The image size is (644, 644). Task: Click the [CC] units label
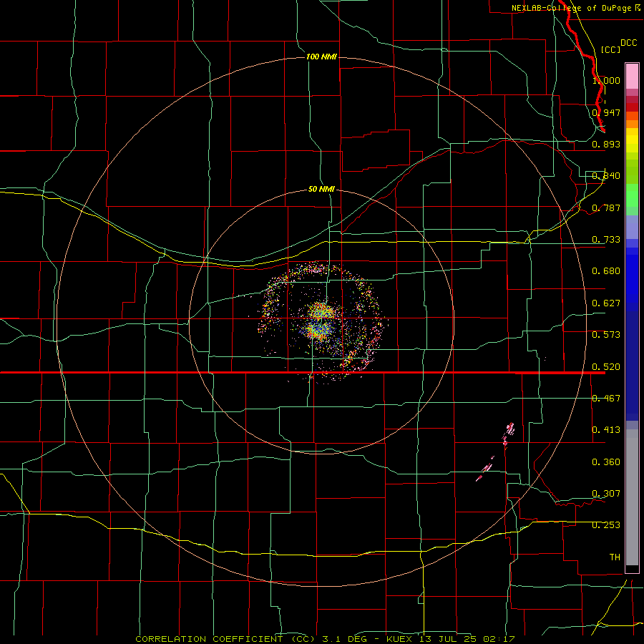click(x=610, y=49)
